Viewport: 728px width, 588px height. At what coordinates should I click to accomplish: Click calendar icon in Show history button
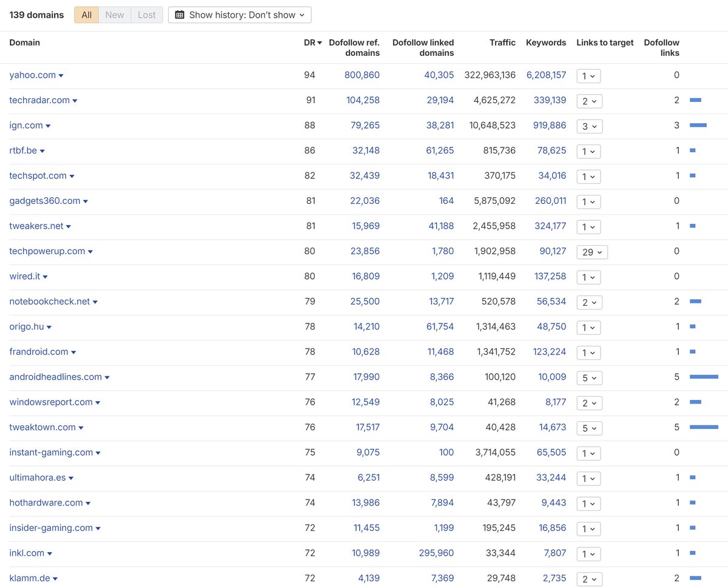pyautogui.click(x=180, y=15)
